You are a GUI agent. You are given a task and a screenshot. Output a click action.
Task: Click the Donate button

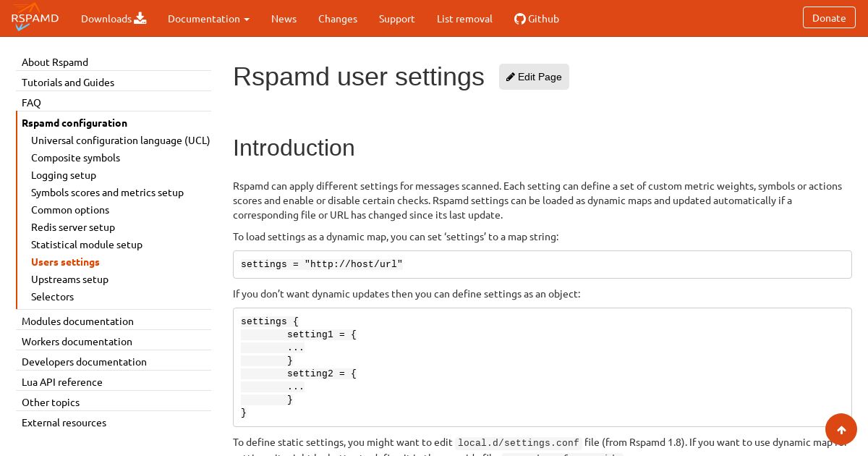[829, 18]
